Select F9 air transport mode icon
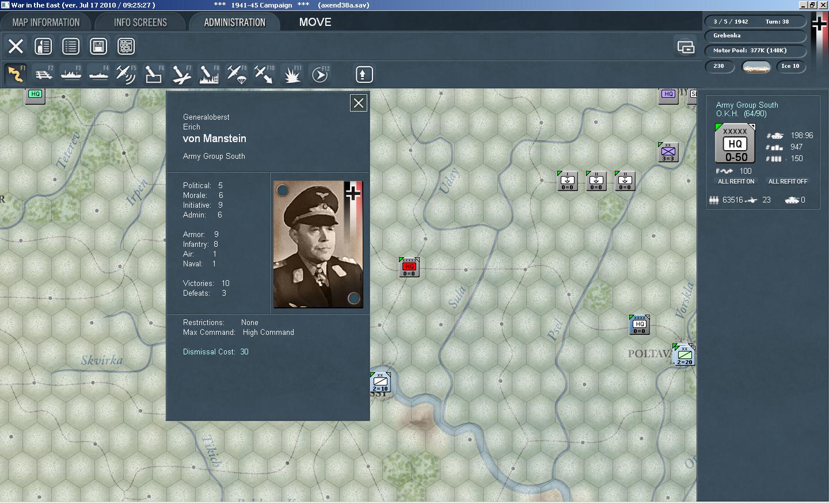829x504 pixels. pyautogui.click(x=237, y=74)
